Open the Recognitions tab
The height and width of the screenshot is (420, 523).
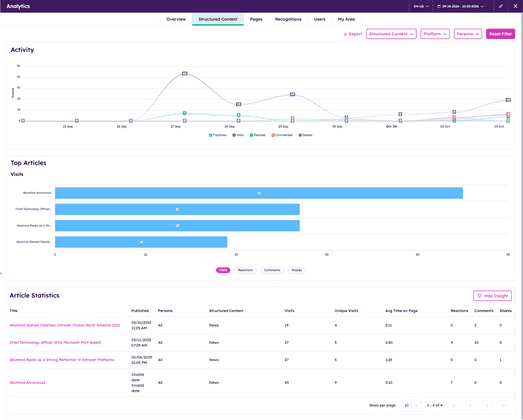click(288, 19)
